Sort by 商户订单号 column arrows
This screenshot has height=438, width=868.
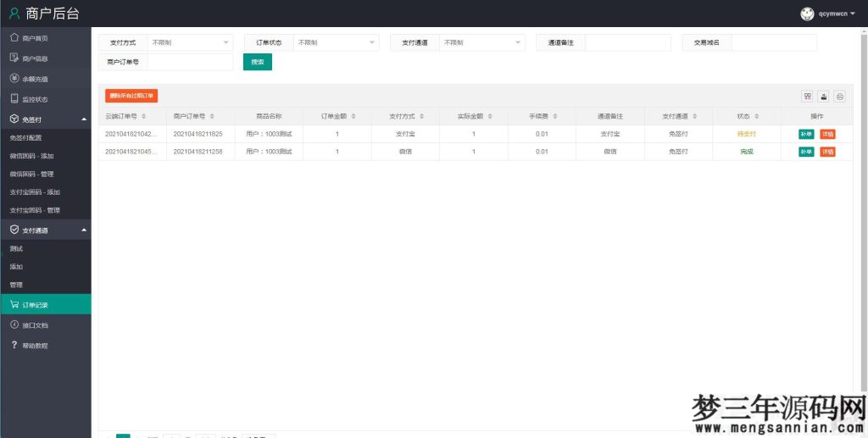tap(212, 116)
